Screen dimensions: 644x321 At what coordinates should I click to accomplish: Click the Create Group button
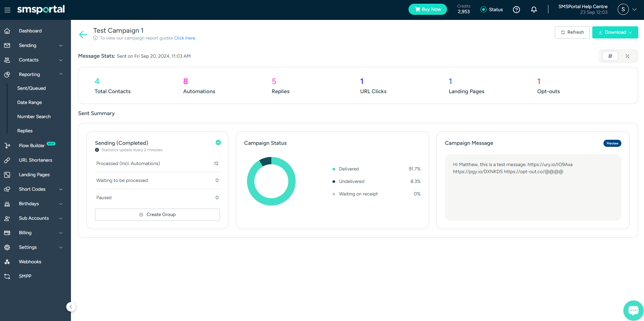click(157, 215)
